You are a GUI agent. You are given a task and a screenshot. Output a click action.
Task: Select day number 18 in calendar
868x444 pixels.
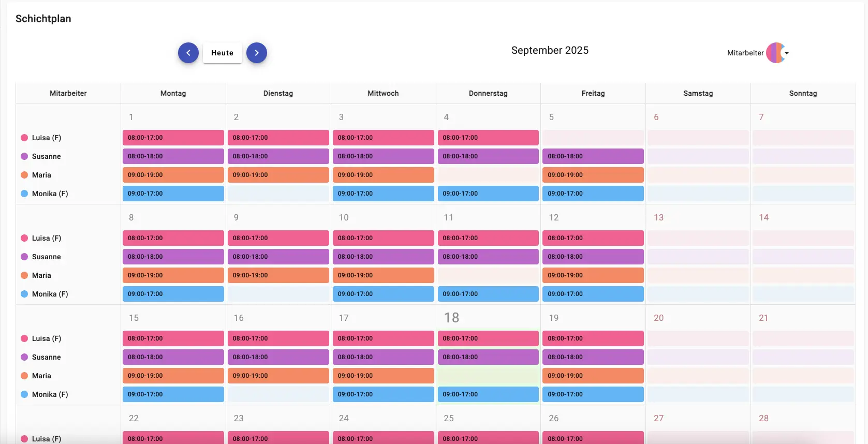451,318
